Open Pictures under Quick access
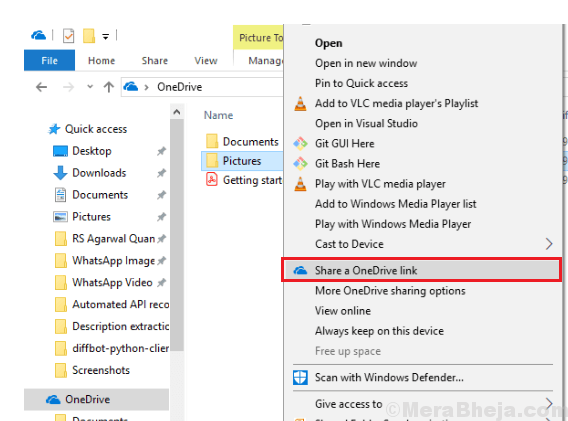Screen dimensions: 568x421 (x=91, y=217)
